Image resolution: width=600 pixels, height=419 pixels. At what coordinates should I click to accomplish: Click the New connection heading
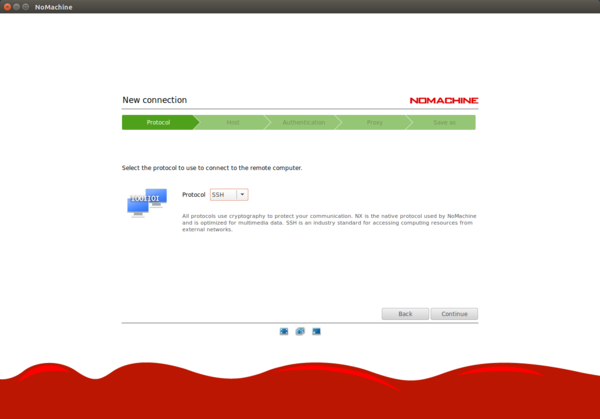tap(154, 100)
